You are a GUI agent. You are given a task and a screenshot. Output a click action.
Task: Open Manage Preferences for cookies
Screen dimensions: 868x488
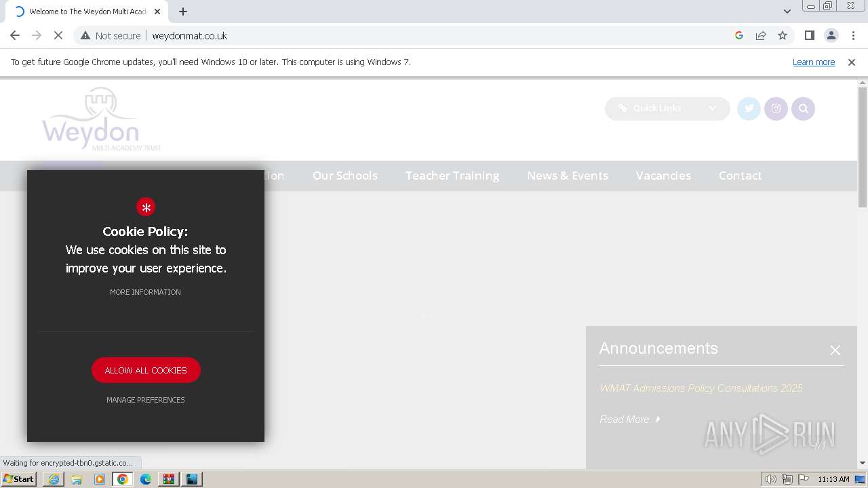click(x=146, y=400)
